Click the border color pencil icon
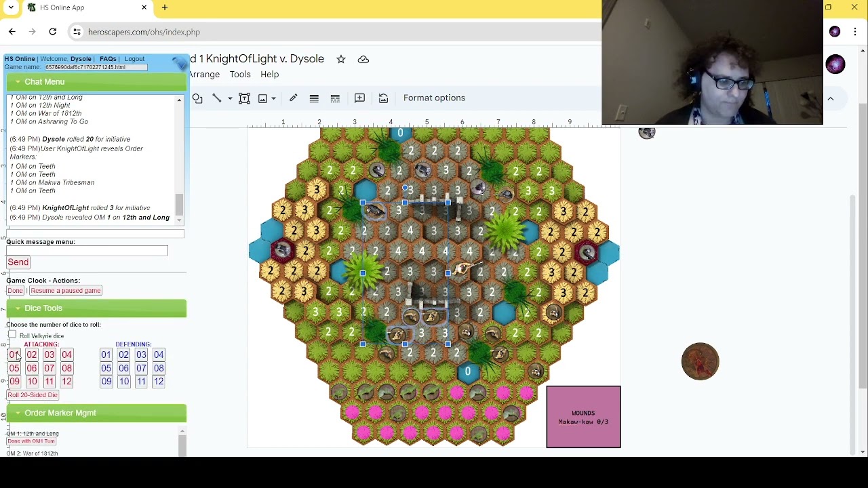 [294, 98]
